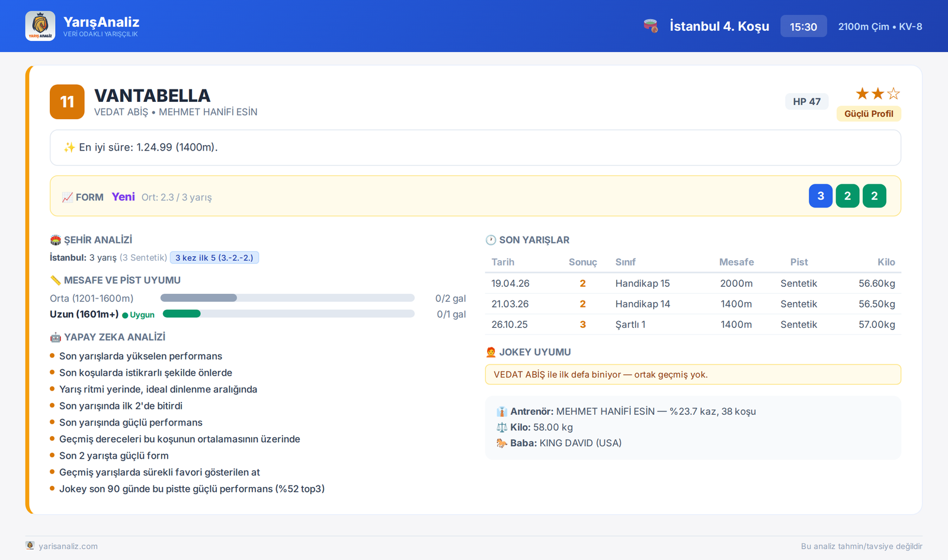Click the sparkle icon before En iyi süre

tap(69, 148)
